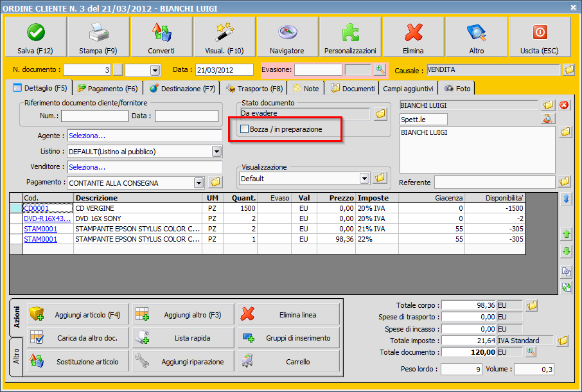Viewport: 582px width, 392px height.
Task: Move row down with green down arrow
Action: pyautogui.click(x=567, y=251)
